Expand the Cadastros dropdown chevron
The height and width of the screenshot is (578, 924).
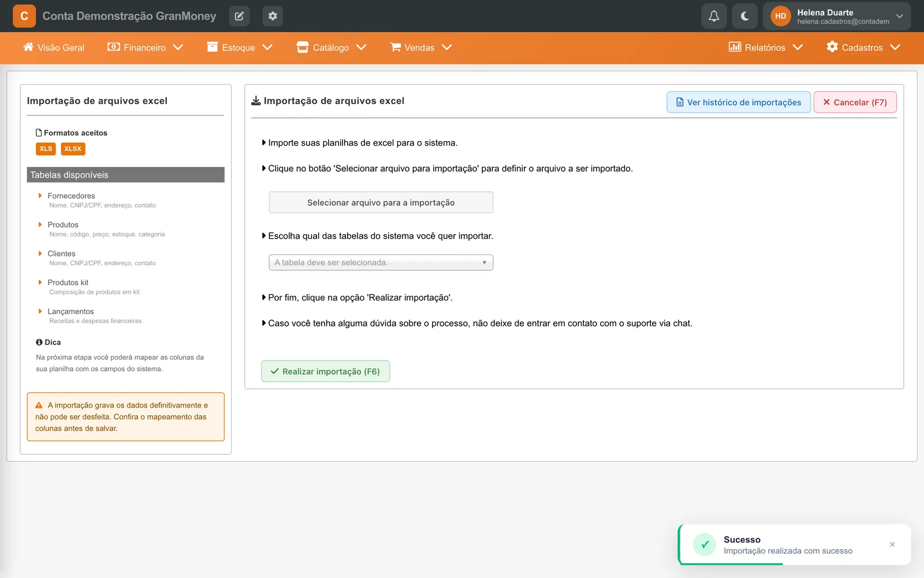click(895, 47)
